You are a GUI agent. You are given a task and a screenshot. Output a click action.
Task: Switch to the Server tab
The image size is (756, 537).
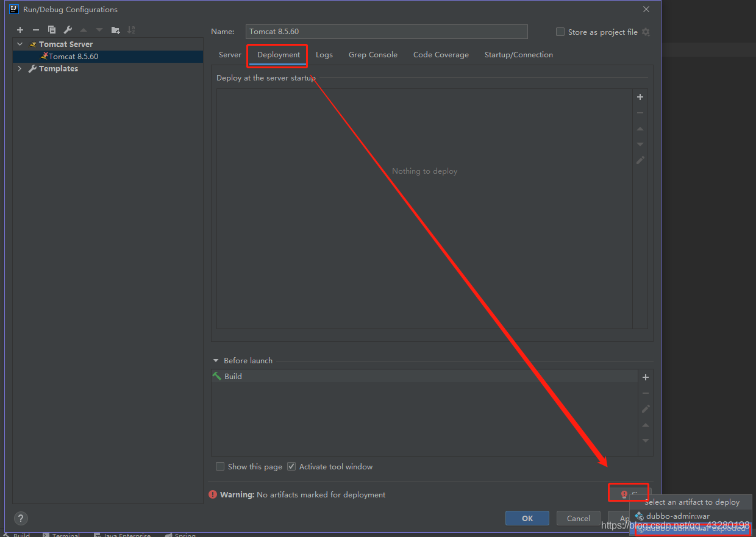point(230,55)
